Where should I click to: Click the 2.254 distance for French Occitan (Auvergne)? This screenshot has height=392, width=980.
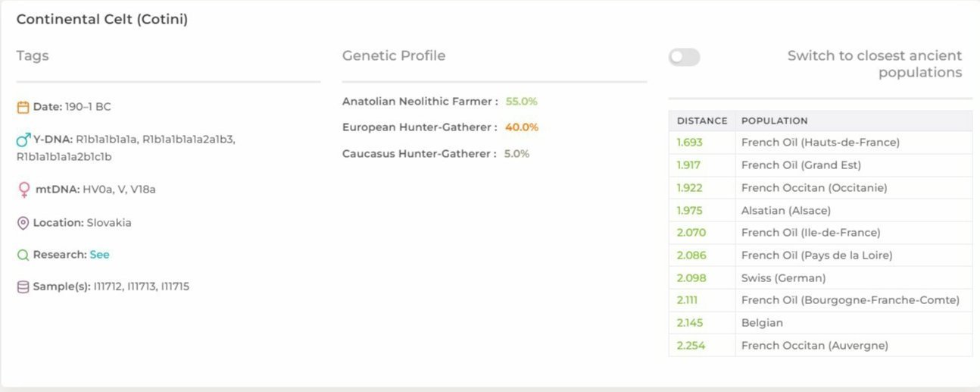691,346
